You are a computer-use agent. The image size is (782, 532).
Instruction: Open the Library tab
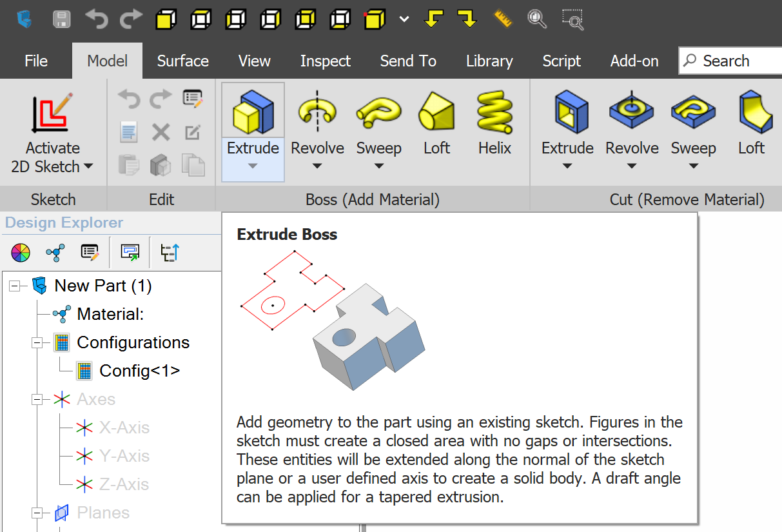pyautogui.click(x=489, y=61)
